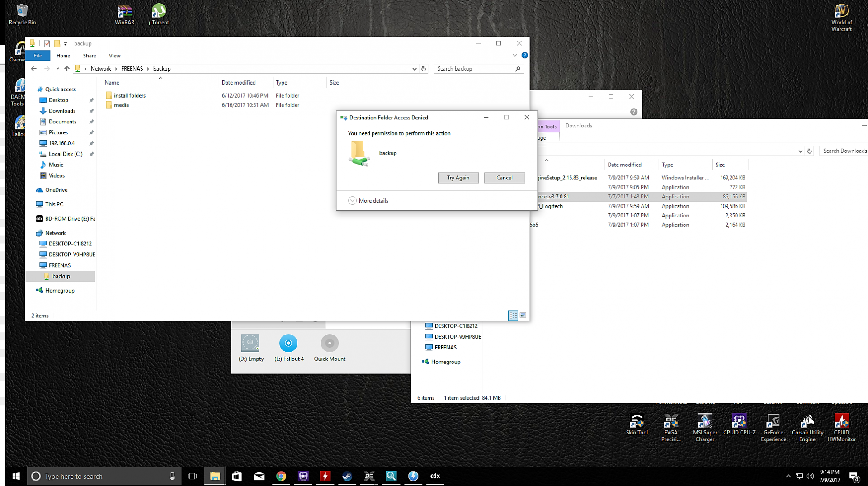Refresh the backup folder address bar
The image size is (868, 486).
(x=424, y=69)
